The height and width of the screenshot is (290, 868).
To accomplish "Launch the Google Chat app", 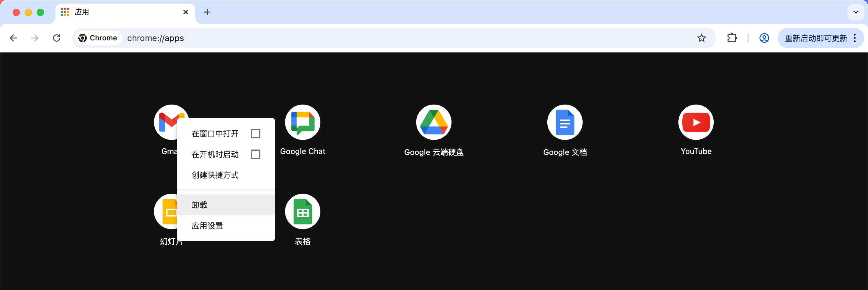I will point(303,122).
